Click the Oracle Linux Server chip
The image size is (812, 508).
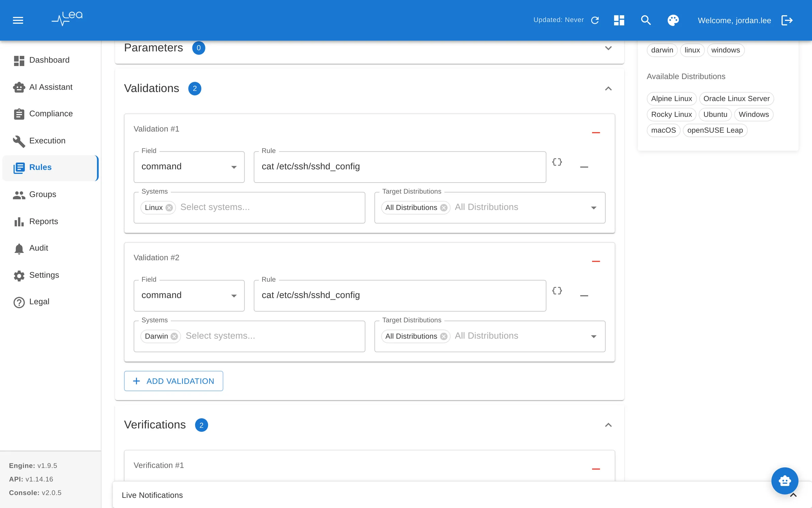(736, 99)
